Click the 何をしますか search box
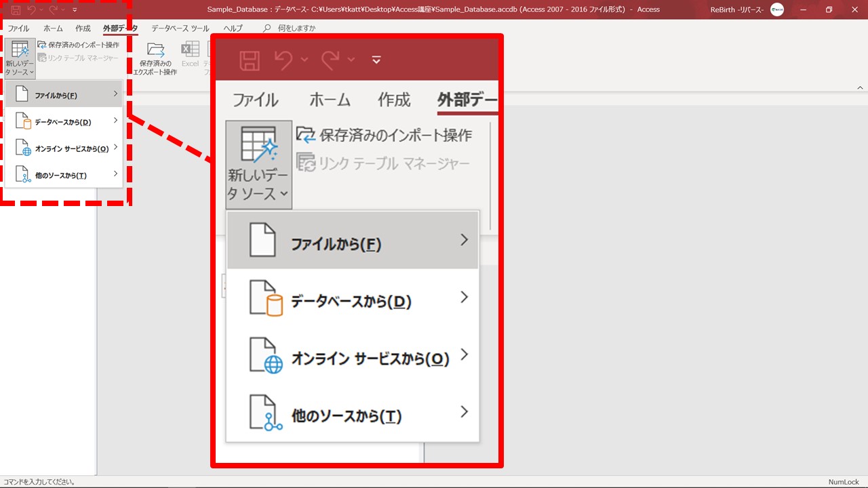This screenshot has height=488, width=868. (x=292, y=28)
